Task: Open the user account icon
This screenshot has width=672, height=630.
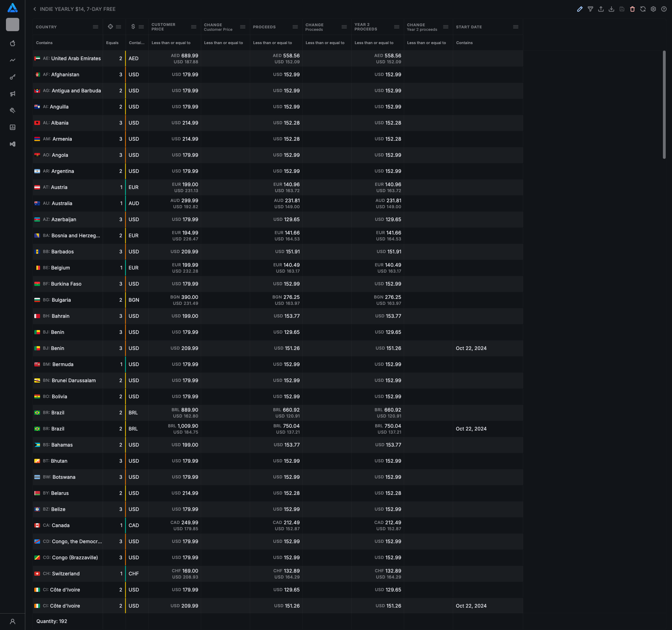Action: (13, 622)
